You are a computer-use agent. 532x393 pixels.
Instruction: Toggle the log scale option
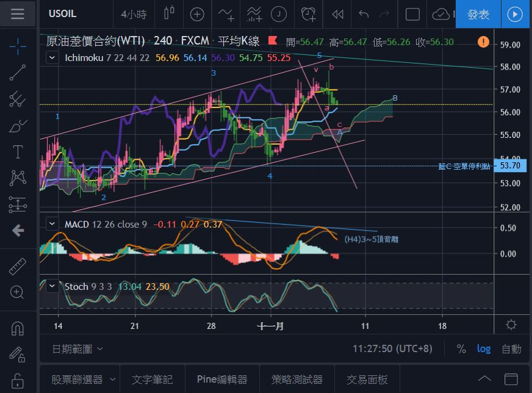click(x=484, y=348)
